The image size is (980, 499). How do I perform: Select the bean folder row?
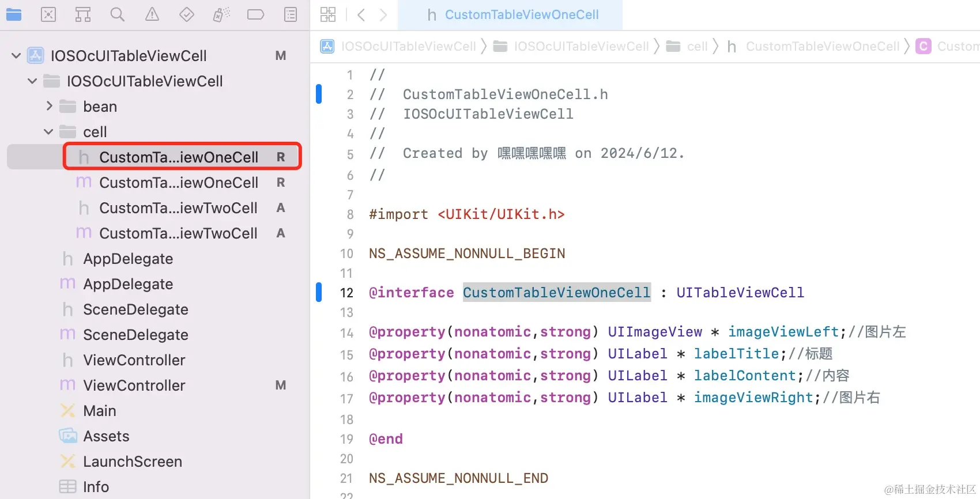coord(153,107)
